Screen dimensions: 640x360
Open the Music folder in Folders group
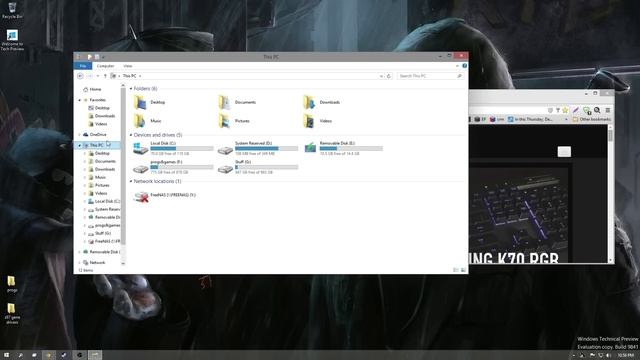click(148, 121)
